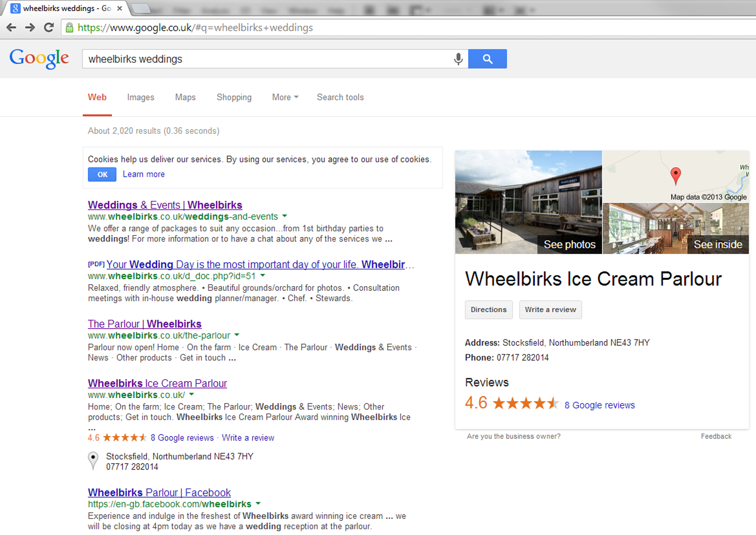Click the green padlock in address bar
The width and height of the screenshot is (756, 535).
[69, 28]
